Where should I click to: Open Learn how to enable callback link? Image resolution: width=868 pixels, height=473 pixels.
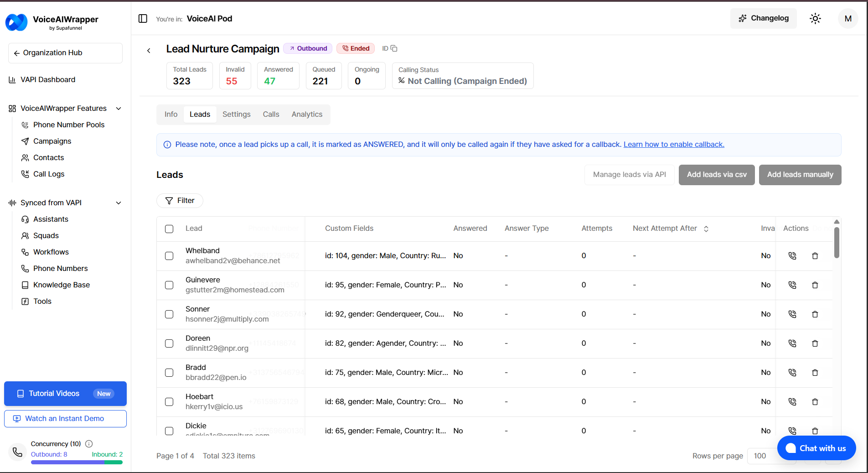674,145
